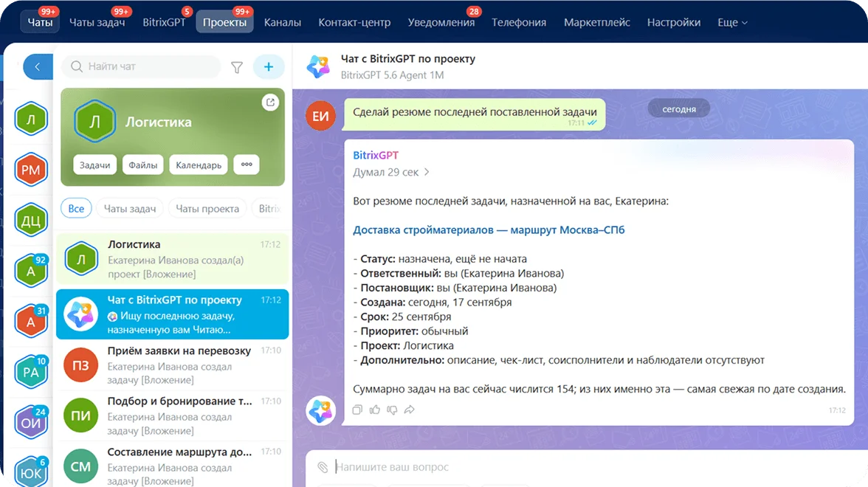Viewport: 868px width, 487px height.
Task: Open the Логистика chat in the list
Action: (172, 259)
